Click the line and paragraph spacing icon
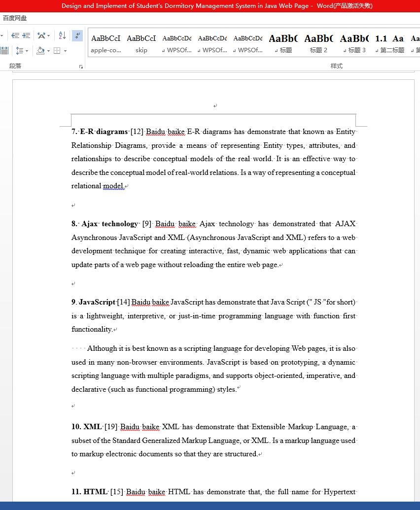Viewport: 420px width, 510px height. (20, 50)
